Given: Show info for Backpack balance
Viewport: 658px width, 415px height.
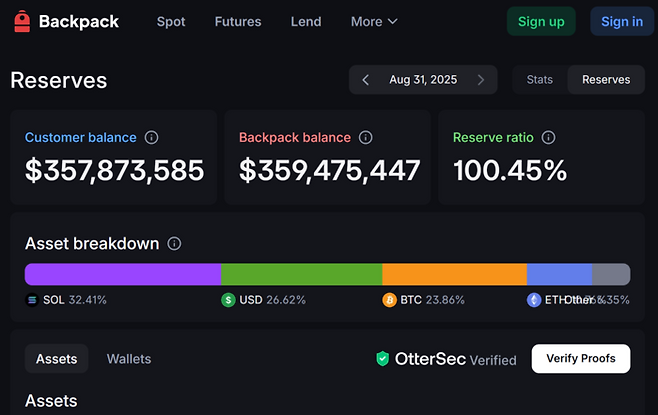Looking at the screenshot, I should (x=366, y=137).
